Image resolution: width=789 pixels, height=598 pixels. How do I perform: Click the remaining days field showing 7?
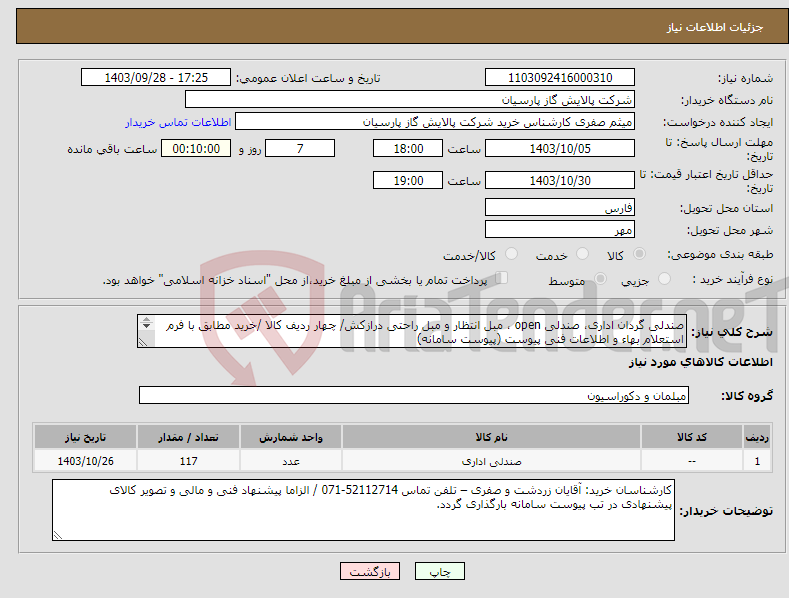pos(300,148)
